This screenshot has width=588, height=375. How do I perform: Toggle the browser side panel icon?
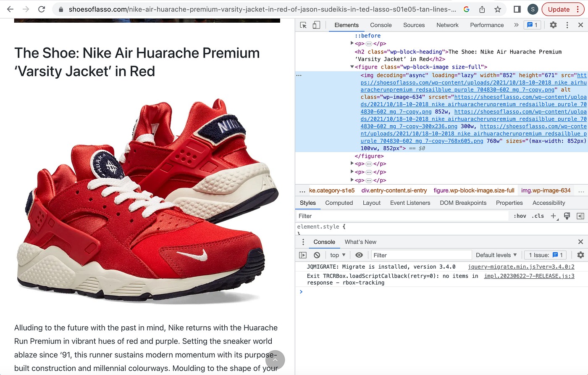pos(517,9)
